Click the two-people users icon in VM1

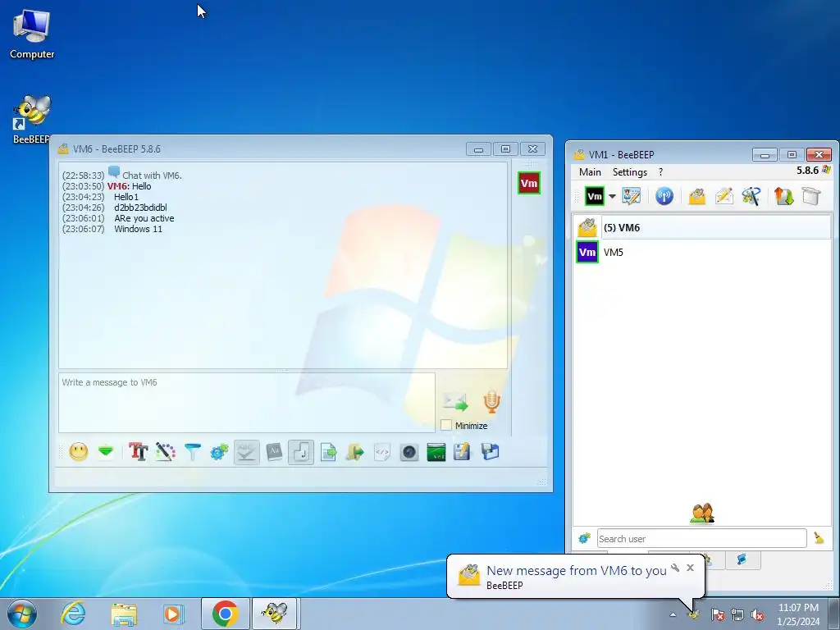[x=702, y=514]
